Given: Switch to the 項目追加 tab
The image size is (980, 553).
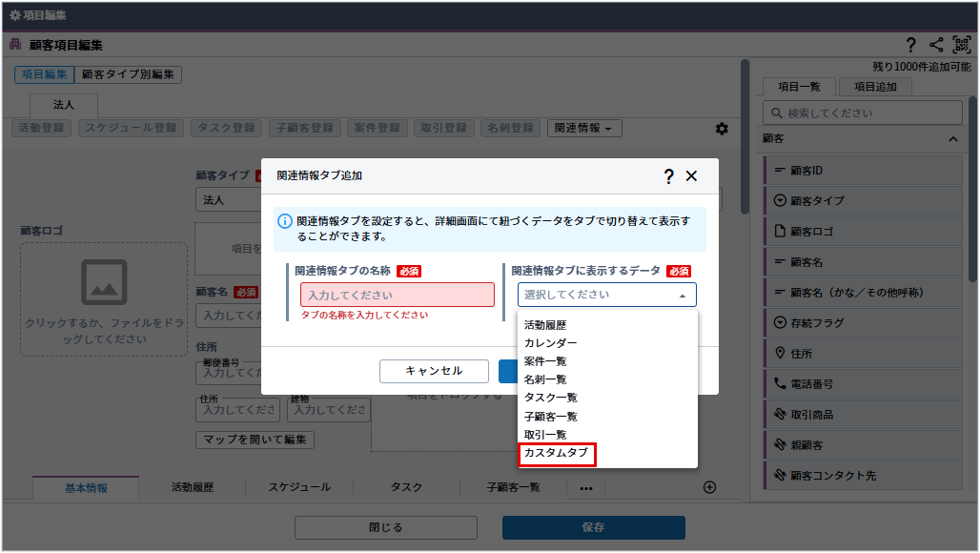Looking at the screenshot, I should click(874, 87).
